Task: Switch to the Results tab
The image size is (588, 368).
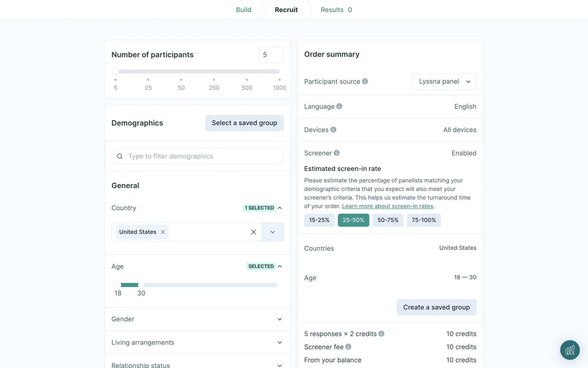Action: [x=336, y=10]
